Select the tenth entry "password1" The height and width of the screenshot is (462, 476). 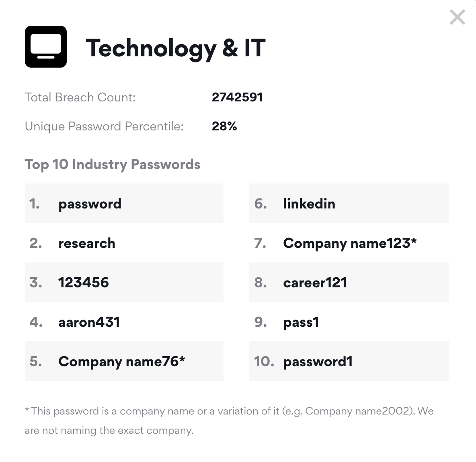[x=318, y=361]
